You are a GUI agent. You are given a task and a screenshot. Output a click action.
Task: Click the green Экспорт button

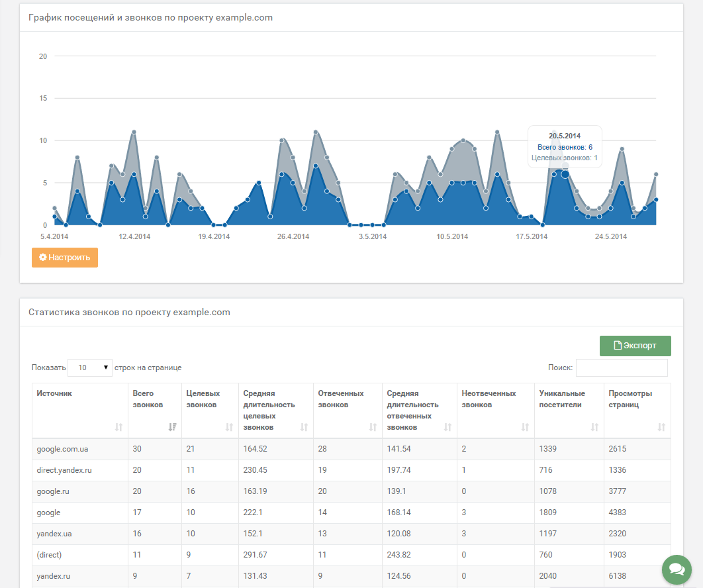[x=635, y=346]
